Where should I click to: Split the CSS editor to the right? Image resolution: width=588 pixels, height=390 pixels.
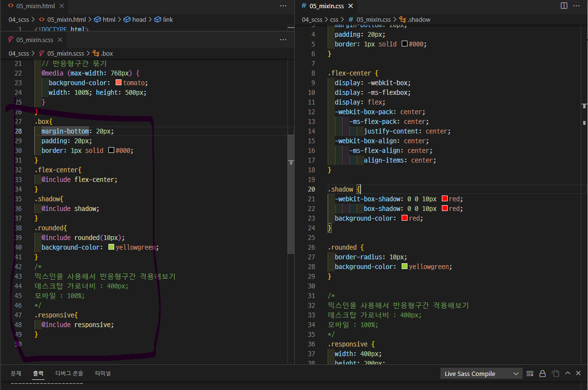[x=564, y=6]
